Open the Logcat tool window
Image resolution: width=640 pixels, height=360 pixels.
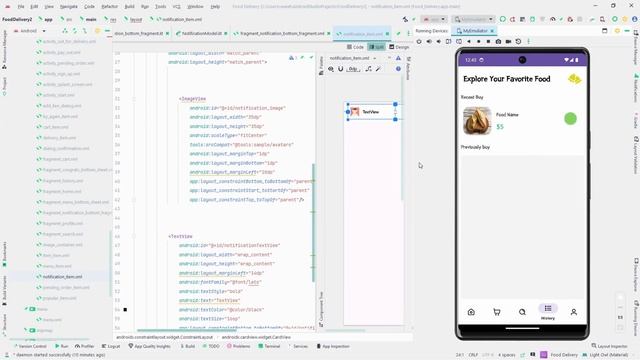click(x=111, y=346)
